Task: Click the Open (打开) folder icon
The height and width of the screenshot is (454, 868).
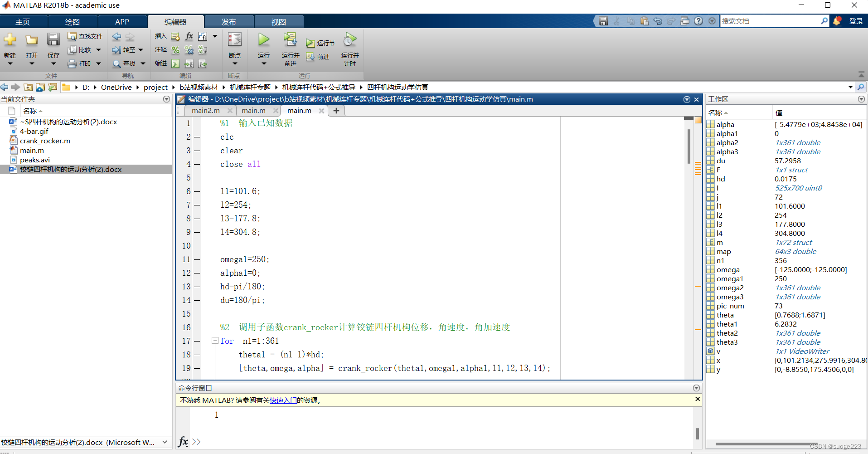Action: click(31, 40)
